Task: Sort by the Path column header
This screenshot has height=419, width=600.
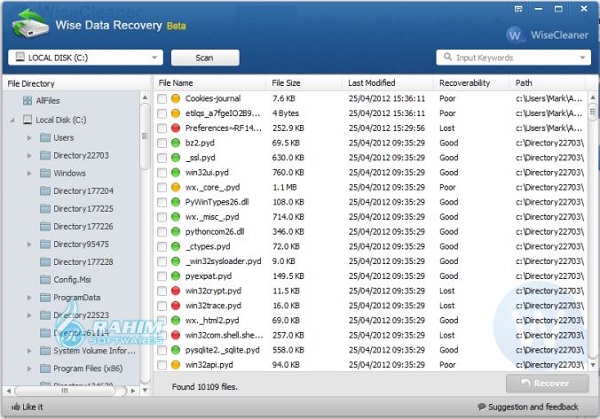Action: click(x=547, y=83)
